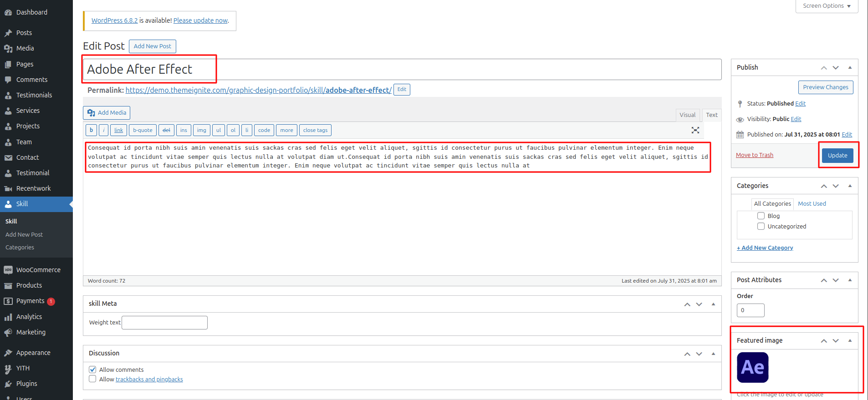Select the Most Used categories tab
Image resolution: width=868 pixels, height=400 pixels.
pyautogui.click(x=812, y=204)
